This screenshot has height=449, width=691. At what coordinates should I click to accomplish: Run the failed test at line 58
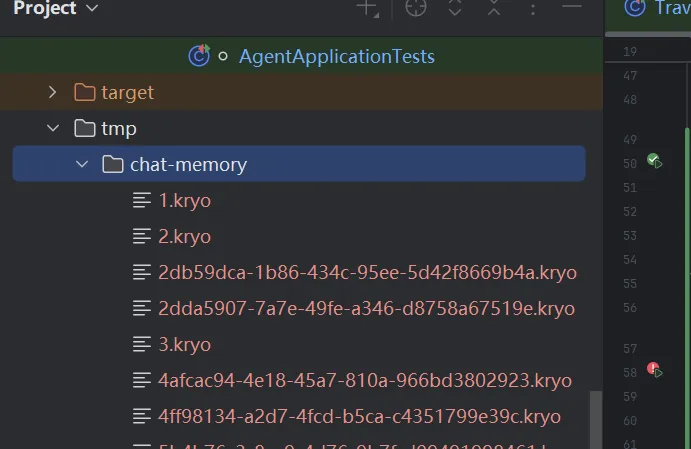click(654, 369)
